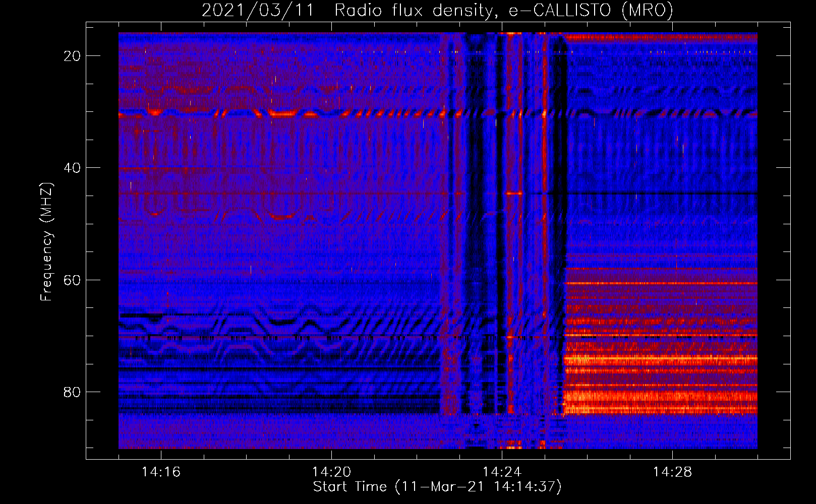Click the plot title '2021/03/11 Radio flux density, e-CALLISTO (MRO)'

[x=437, y=10]
